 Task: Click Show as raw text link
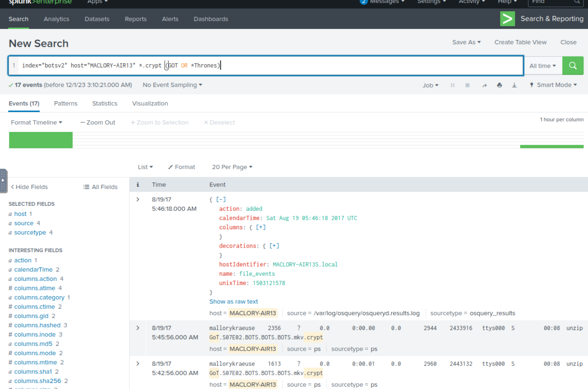pos(233,301)
